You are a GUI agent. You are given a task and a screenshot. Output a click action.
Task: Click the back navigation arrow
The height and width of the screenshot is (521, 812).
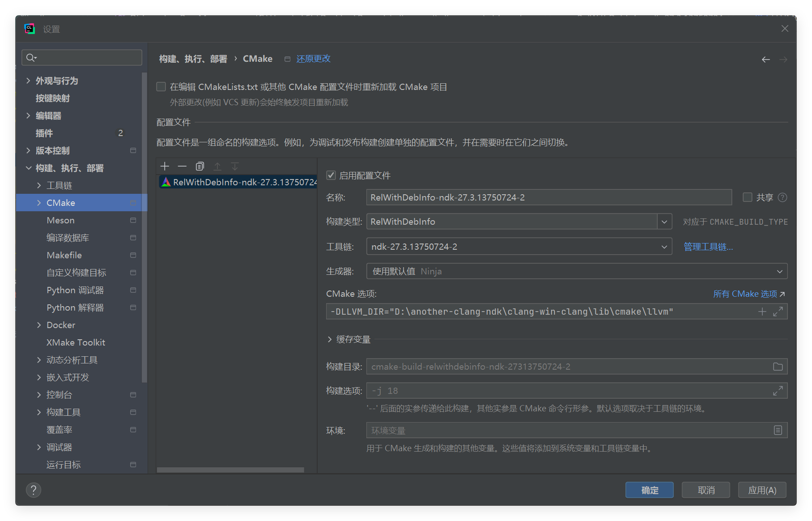tap(766, 60)
